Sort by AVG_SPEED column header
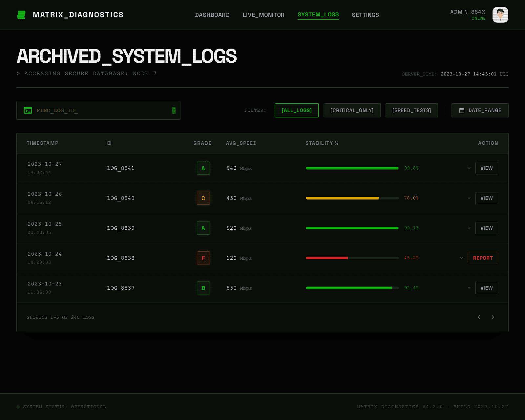Screen dimensions: 525x420 (241, 143)
